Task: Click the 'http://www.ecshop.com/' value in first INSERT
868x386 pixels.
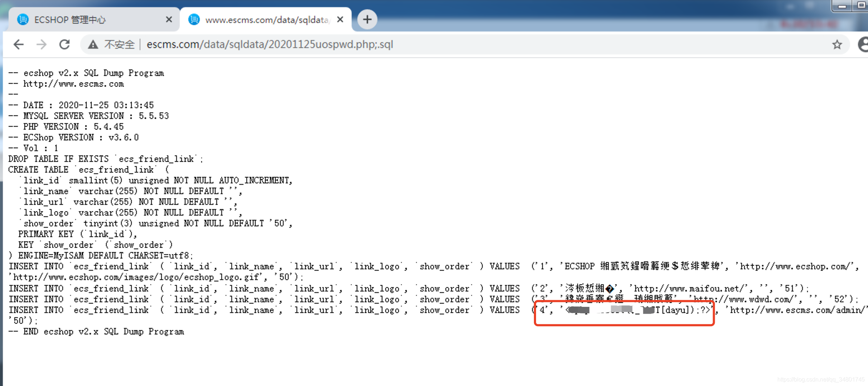Action: [x=797, y=266]
